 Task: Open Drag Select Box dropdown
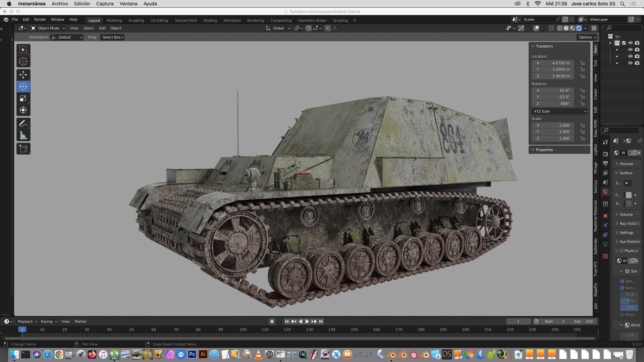(x=113, y=37)
